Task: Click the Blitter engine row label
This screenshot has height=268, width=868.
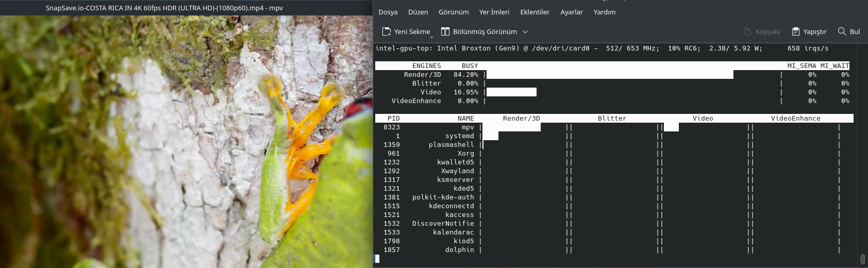Action: point(427,83)
